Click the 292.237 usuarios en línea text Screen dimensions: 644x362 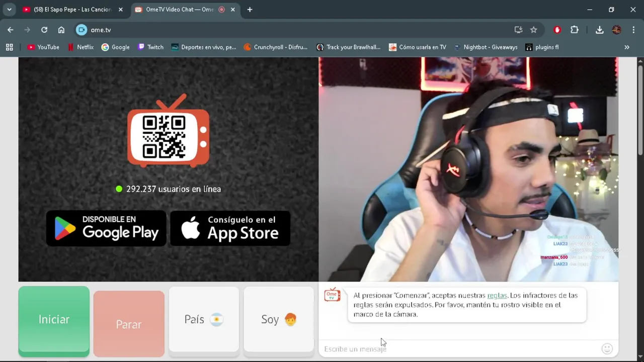174,189
